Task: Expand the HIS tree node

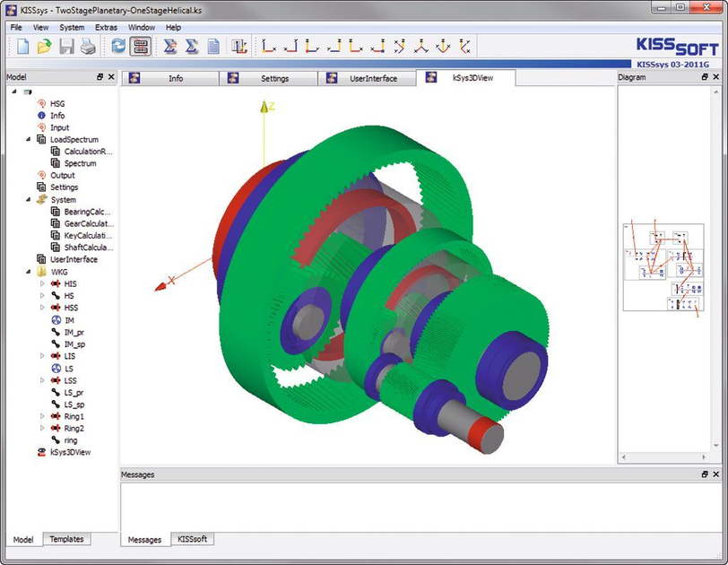Action: point(42,283)
